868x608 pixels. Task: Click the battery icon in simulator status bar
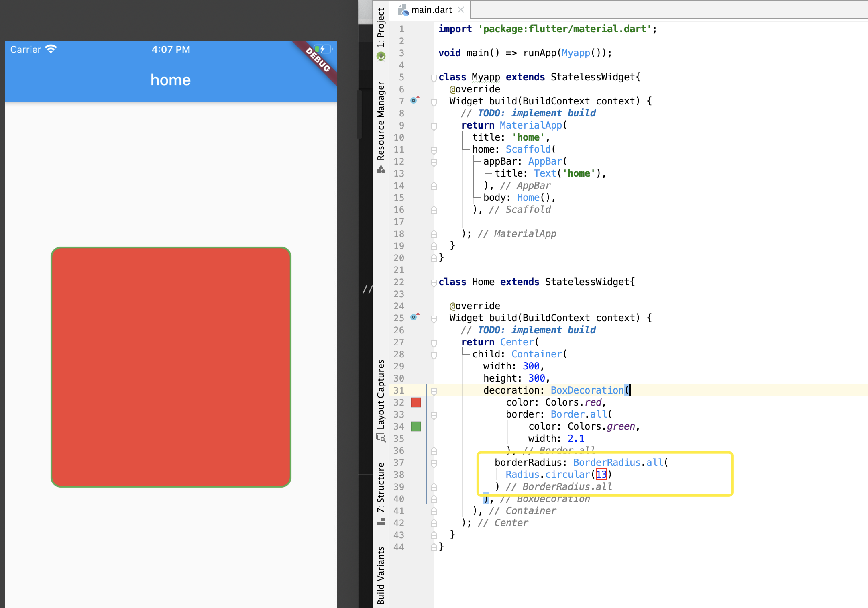[323, 49]
